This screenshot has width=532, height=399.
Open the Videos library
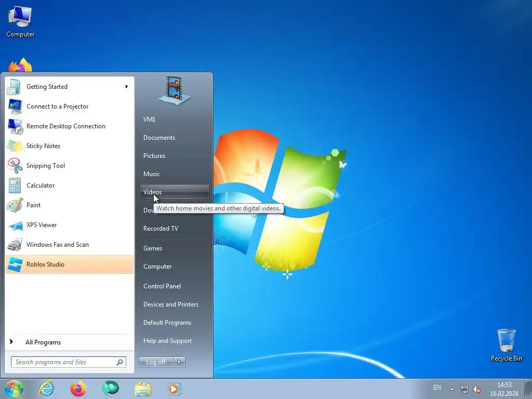[x=175, y=192]
